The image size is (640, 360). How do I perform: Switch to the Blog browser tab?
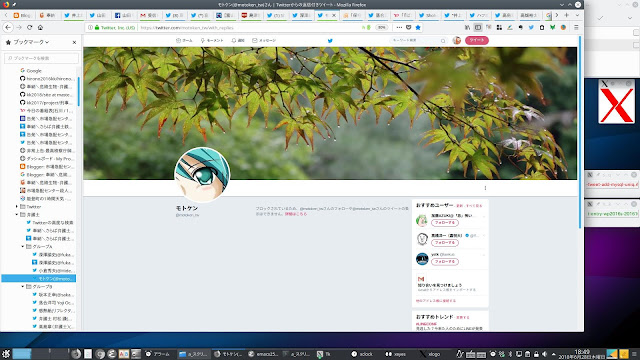click(x=22, y=15)
